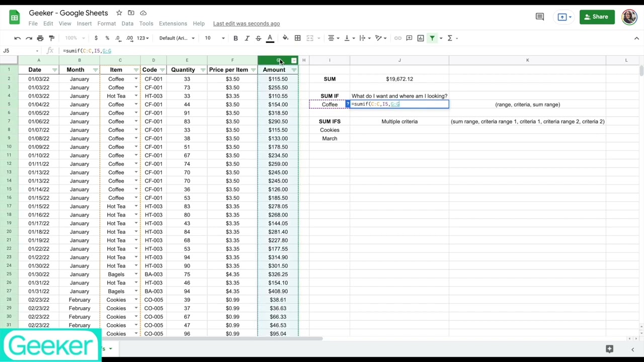Click the Undo icon in toolbar
The image size is (644, 362).
tap(18, 38)
